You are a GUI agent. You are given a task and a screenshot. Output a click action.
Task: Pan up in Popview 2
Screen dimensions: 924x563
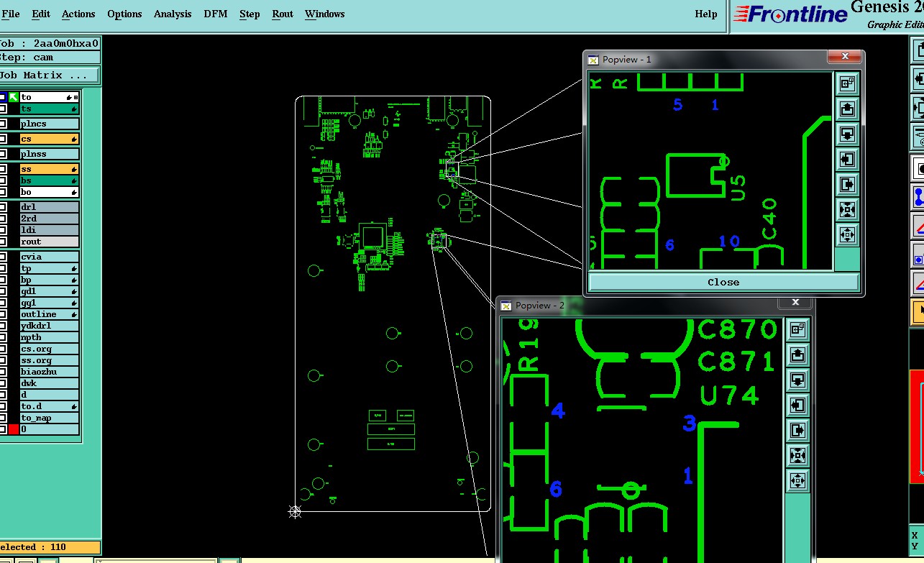(x=797, y=354)
